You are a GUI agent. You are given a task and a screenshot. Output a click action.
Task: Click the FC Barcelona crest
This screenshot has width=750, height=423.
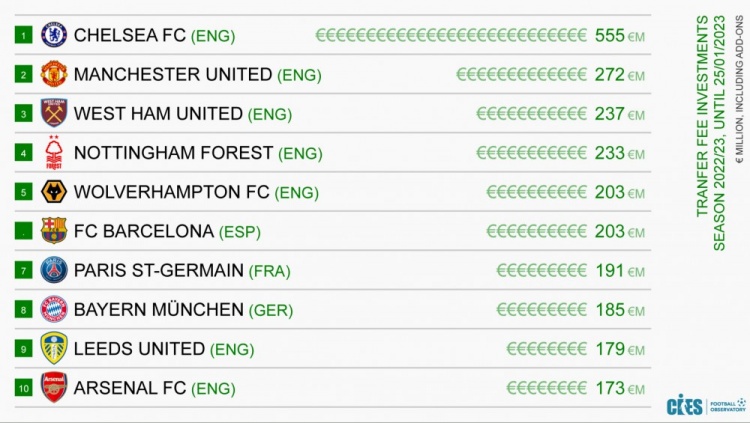[54, 231]
